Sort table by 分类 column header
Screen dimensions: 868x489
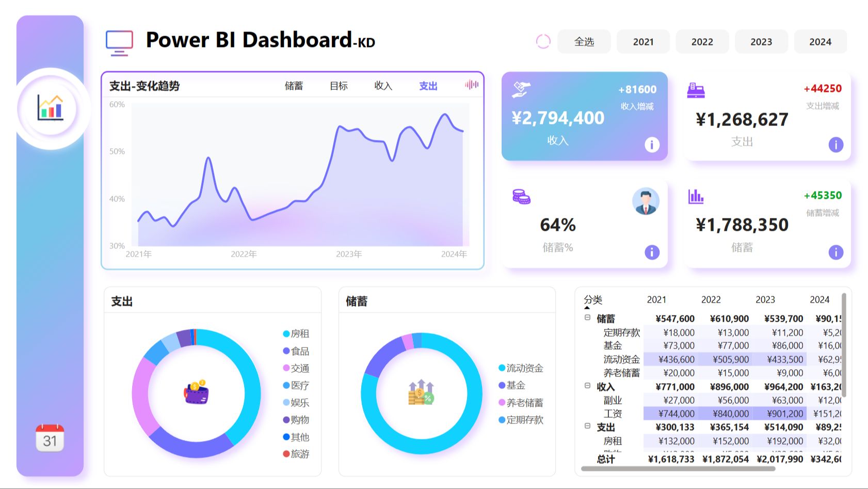[x=593, y=299]
